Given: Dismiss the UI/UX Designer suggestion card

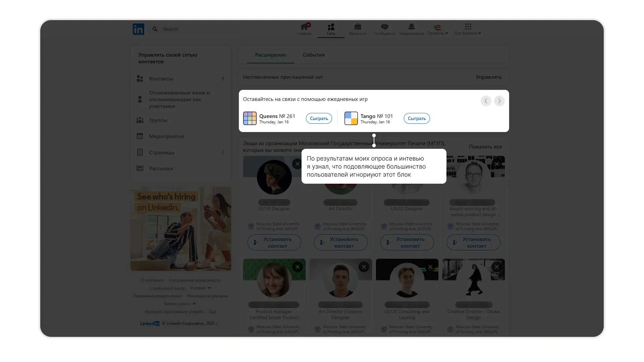Looking at the screenshot, I should click(x=297, y=164).
